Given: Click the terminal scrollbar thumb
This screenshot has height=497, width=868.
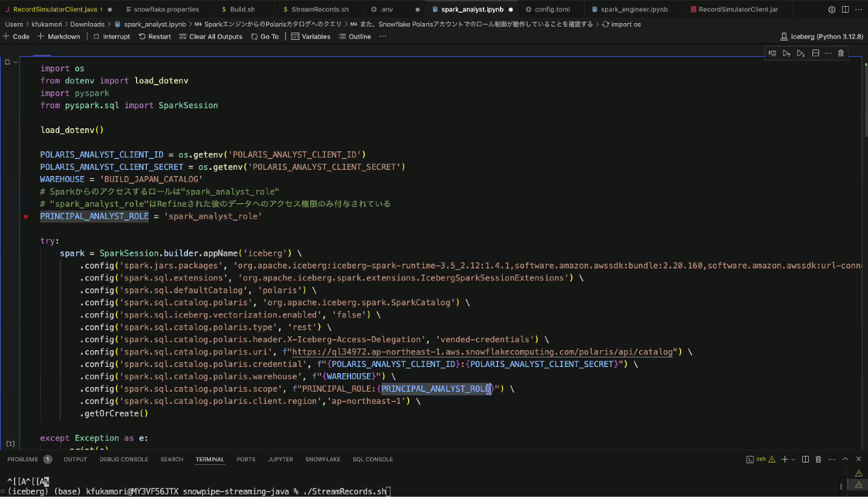Looking at the screenshot, I should click(x=841, y=486).
